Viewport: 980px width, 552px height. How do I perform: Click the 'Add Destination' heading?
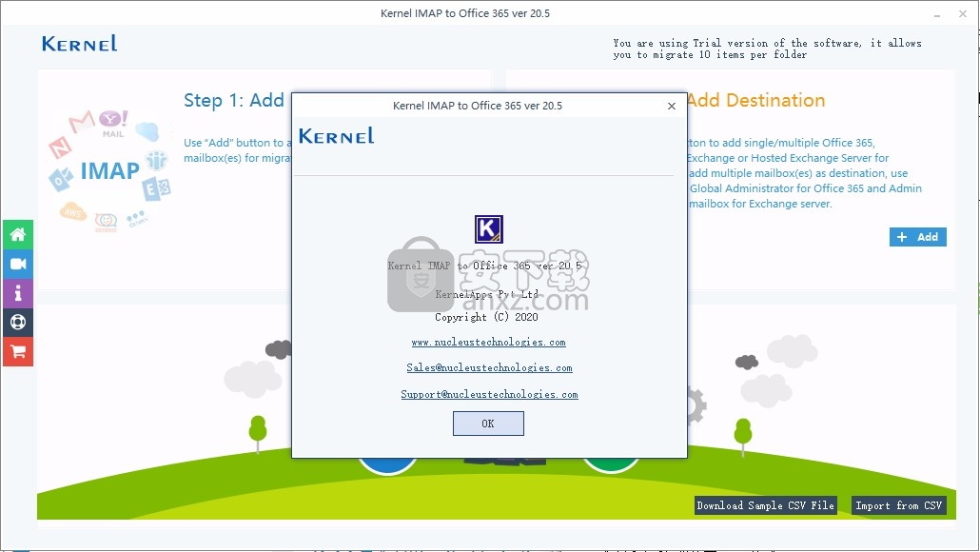[756, 100]
